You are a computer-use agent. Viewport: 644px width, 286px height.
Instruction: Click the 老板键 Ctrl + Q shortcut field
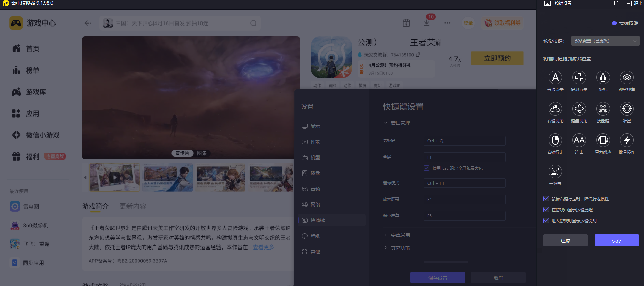coord(464,141)
